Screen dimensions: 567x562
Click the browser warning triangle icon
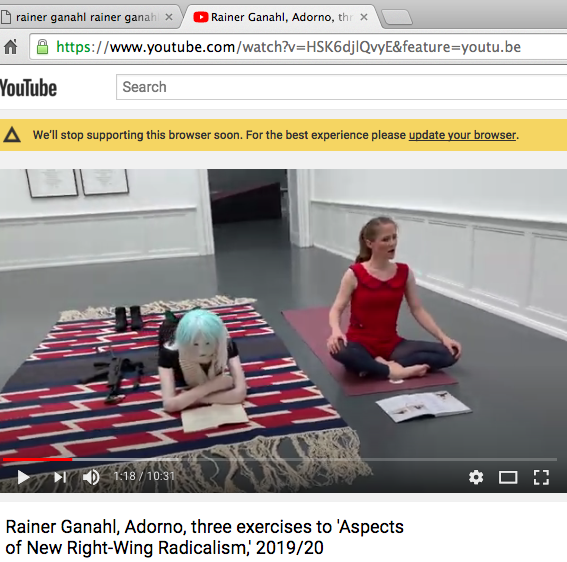point(12,135)
